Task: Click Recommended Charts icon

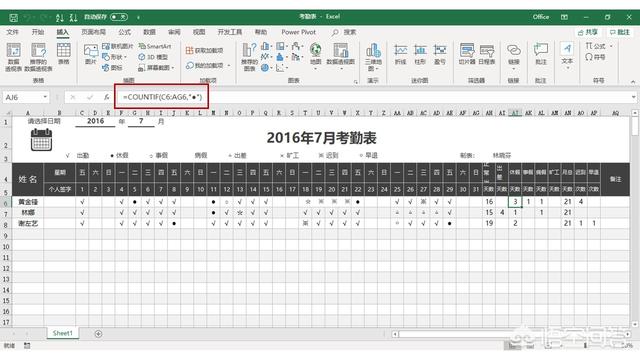Action: [249, 57]
